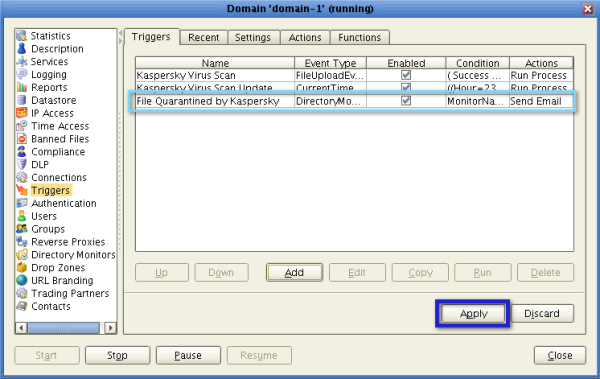This screenshot has width=600, height=379.
Task: Click the Compliance officer icon
Action: point(22,152)
